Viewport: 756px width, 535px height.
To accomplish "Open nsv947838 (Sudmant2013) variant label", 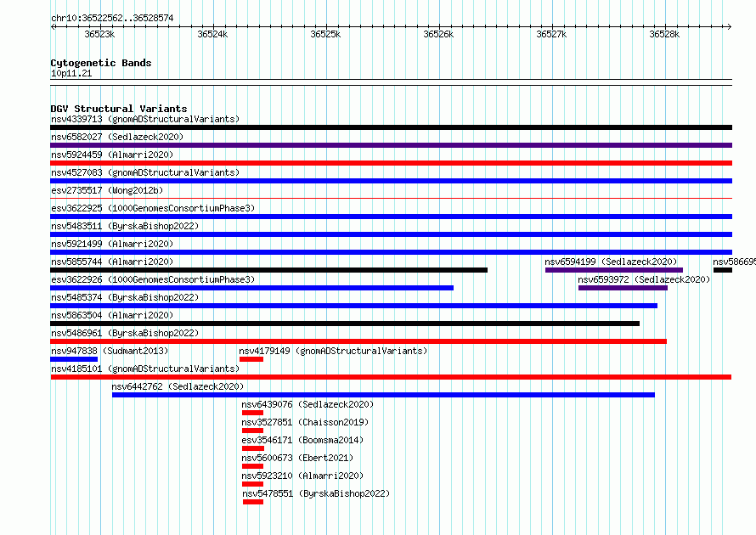I will click(110, 351).
